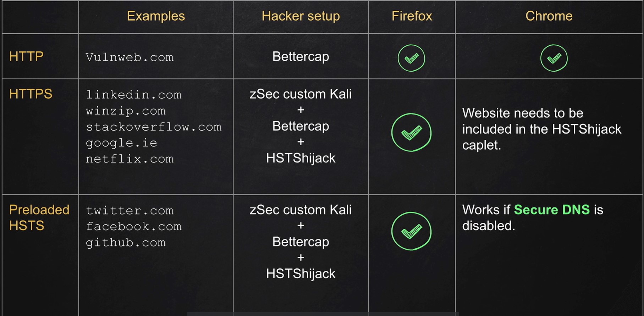This screenshot has width=644, height=316.
Task: Click the Firefox checkmark in the HTTP row
Action: point(411,58)
